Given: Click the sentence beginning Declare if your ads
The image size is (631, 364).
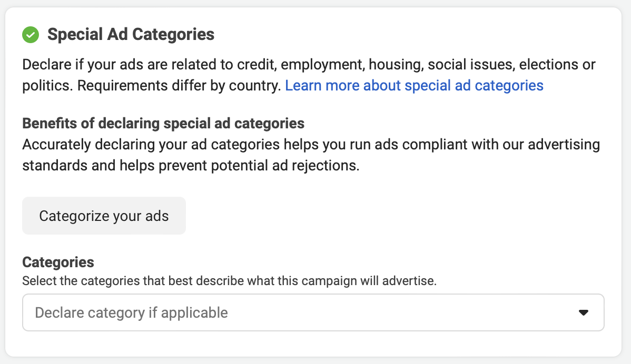Looking at the screenshot, I should (x=309, y=75).
